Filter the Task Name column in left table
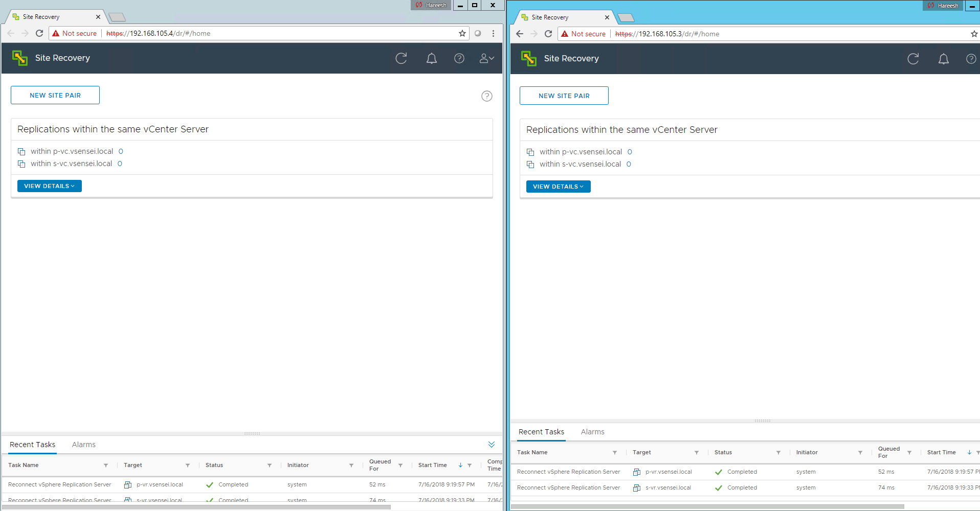This screenshot has width=980, height=511. coord(106,465)
